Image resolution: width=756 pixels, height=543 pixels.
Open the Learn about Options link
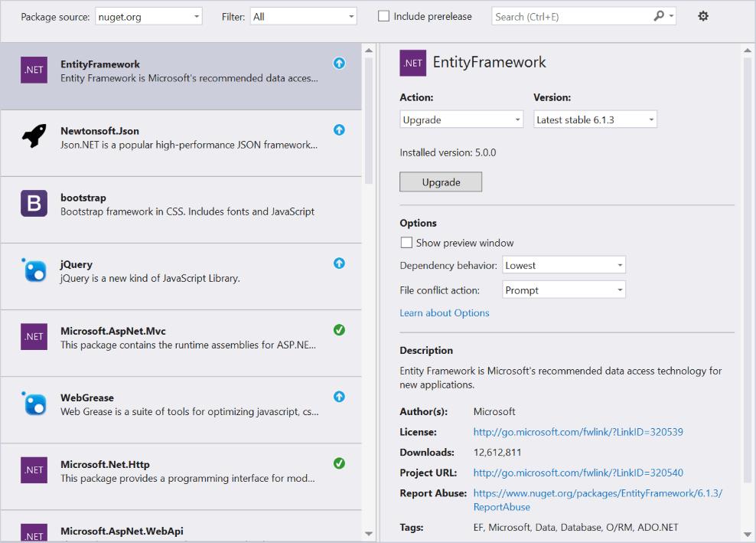pyautogui.click(x=444, y=312)
